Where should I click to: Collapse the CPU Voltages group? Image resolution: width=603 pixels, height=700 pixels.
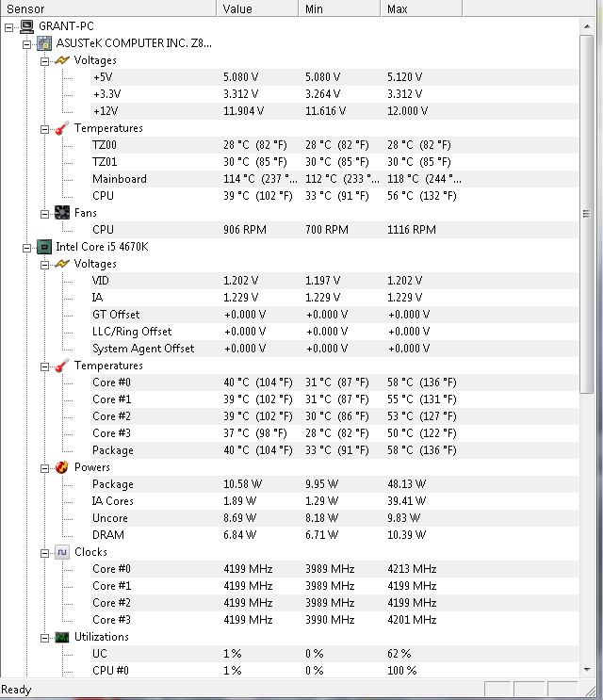[x=44, y=265]
